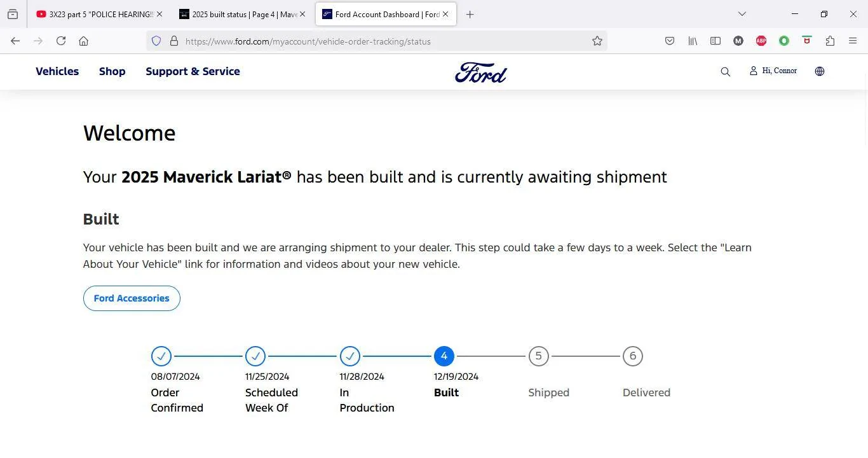Screen dimensions: 868x458
Task: Click the In Production step checkmark
Action: click(350, 356)
